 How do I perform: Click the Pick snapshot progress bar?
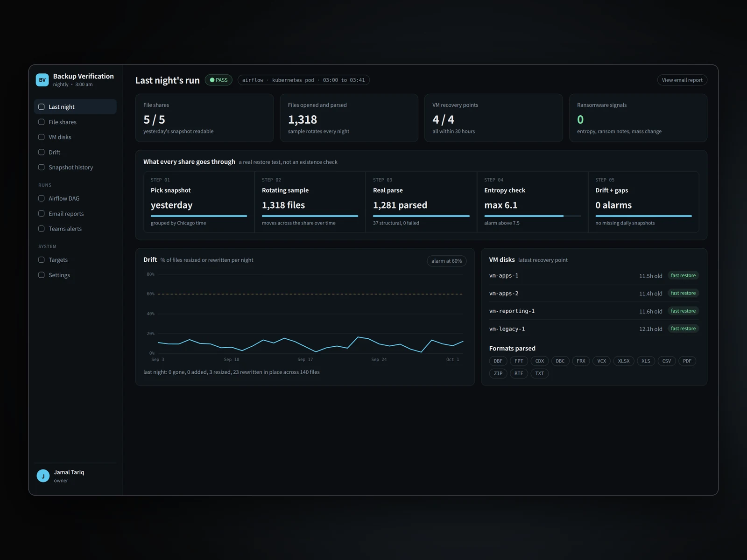pyautogui.click(x=199, y=216)
